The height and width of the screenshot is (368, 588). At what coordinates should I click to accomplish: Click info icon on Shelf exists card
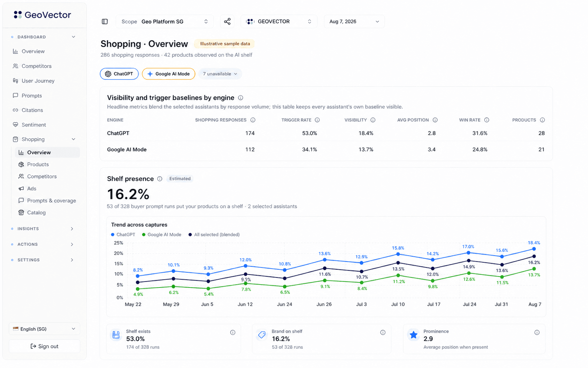[x=233, y=332]
